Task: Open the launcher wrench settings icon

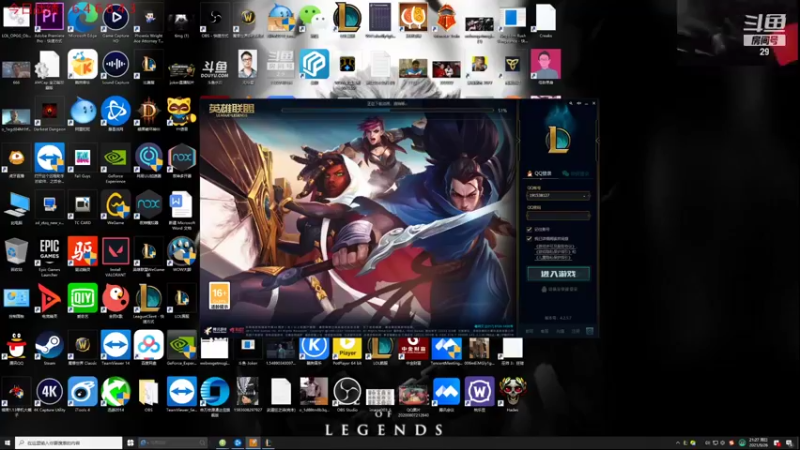Action: (x=571, y=103)
